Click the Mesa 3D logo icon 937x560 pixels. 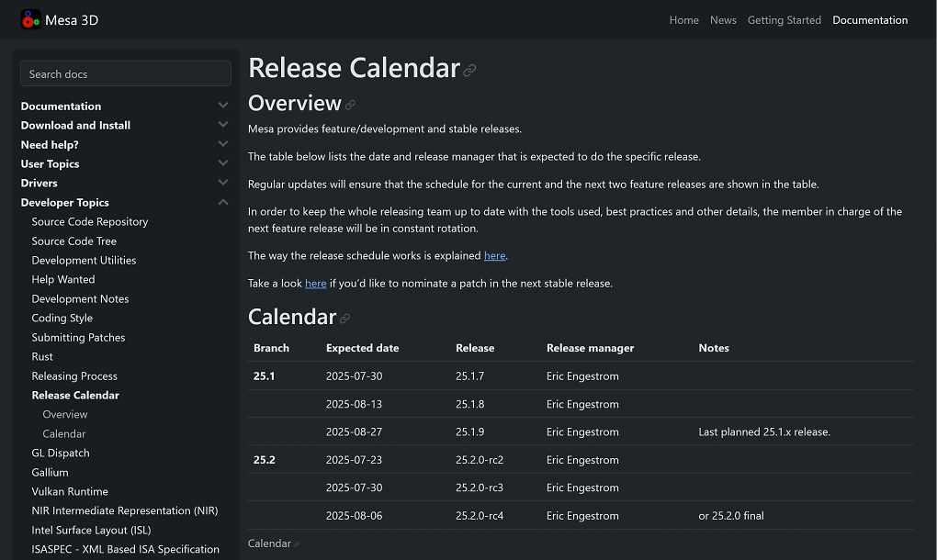coord(30,19)
